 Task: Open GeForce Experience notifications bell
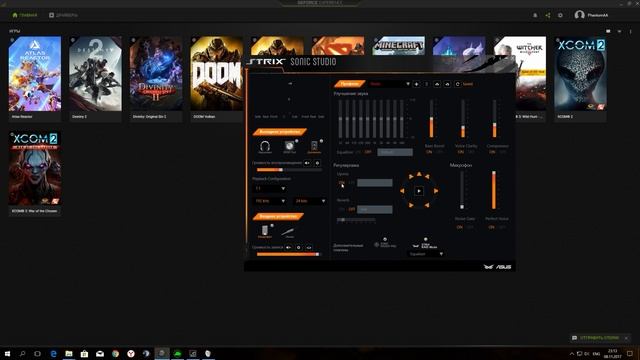tap(535, 15)
